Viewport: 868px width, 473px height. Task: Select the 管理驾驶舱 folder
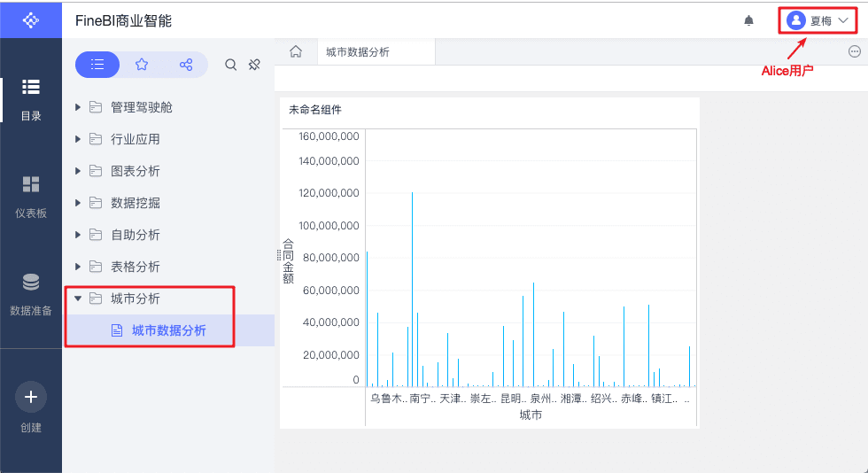(141, 107)
